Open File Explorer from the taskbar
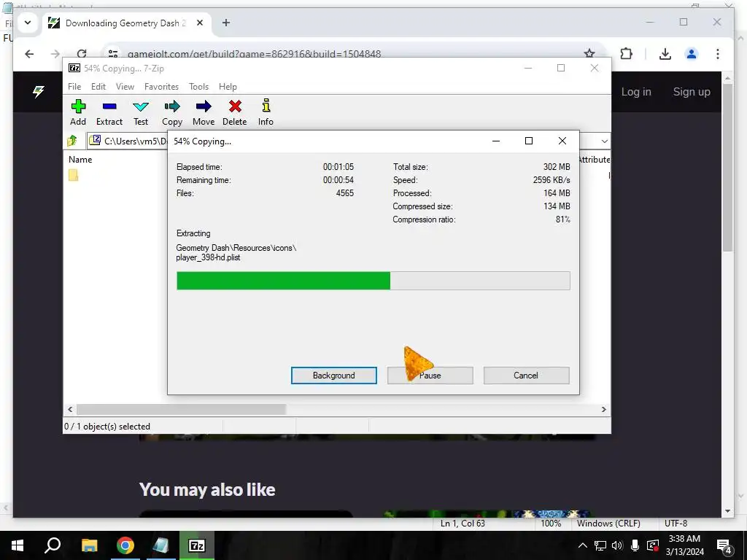 click(x=89, y=545)
